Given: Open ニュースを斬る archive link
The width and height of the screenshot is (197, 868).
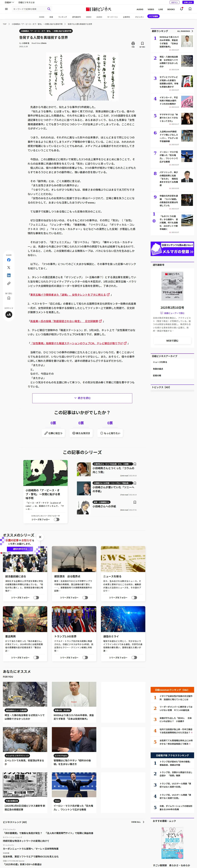Looking at the screenshot, I should (x=160, y=362).
